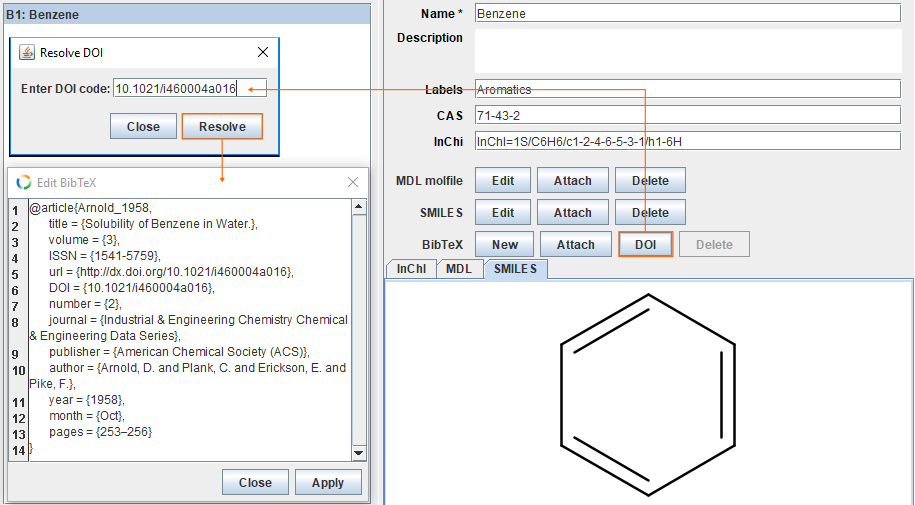Click the pages = {253–256} line
The height and width of the screenshot is (505, 915).
click(100, 432)
